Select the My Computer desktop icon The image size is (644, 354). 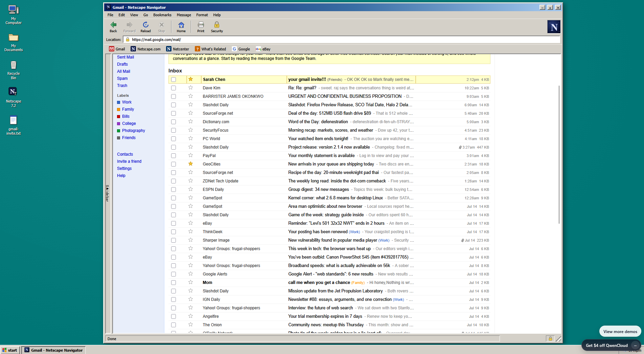pos(14,15)
